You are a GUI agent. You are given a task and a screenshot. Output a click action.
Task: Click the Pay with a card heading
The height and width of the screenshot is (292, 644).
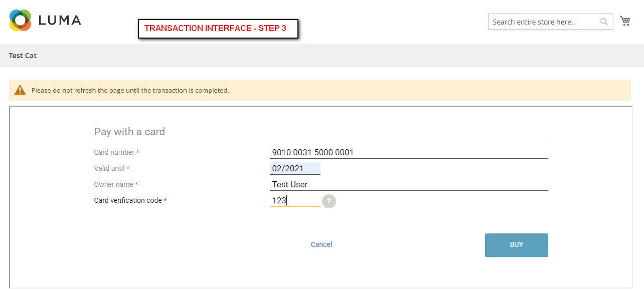coord(129,132)
